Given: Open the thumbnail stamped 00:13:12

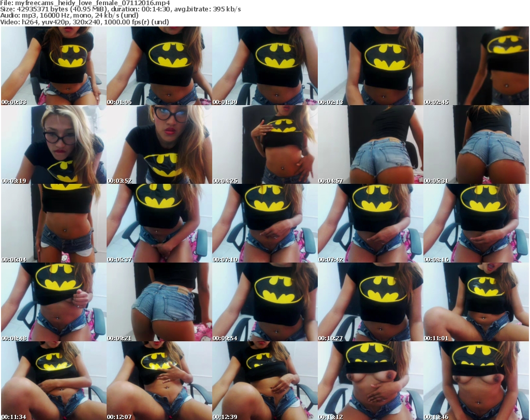Looking at the screenshot, I should (370, 381).
